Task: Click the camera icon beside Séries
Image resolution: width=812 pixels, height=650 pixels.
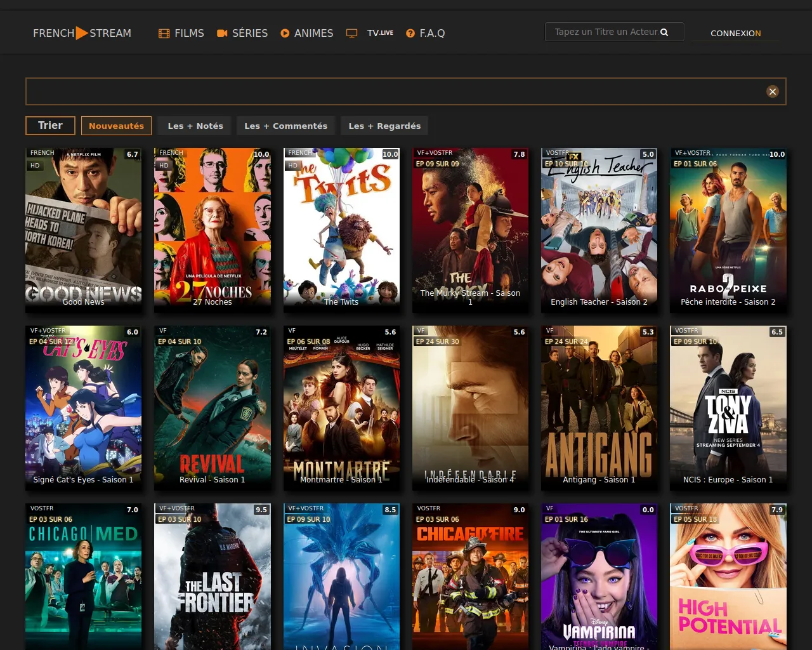Action: (x=222, y=33)
